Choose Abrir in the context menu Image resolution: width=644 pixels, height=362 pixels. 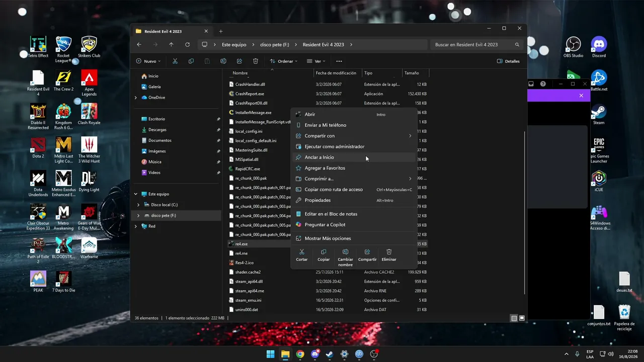[354, 115]
